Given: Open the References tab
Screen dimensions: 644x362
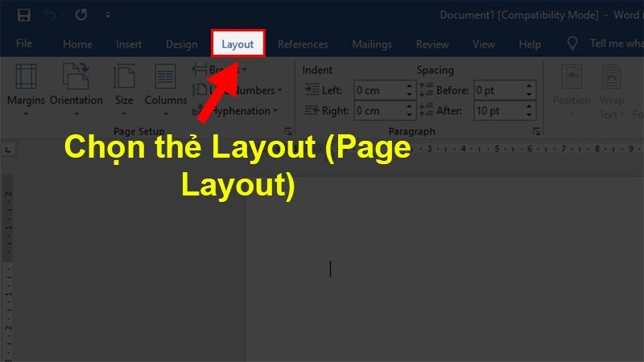Looking at the screenshot, I should (303, 44).
